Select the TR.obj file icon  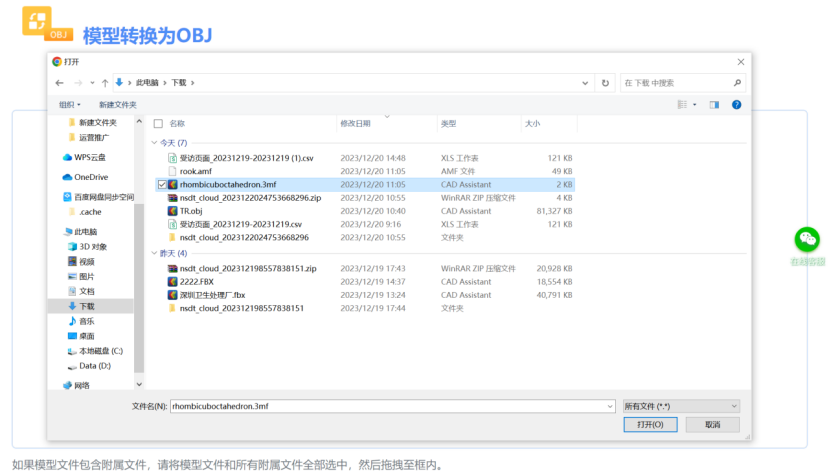click(x=173, y=211)
